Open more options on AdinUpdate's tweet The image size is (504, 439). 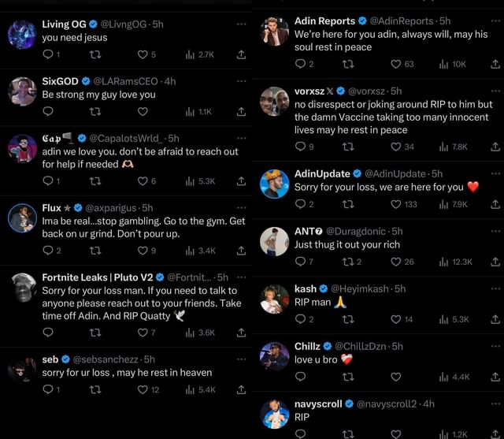click(495, 173)
